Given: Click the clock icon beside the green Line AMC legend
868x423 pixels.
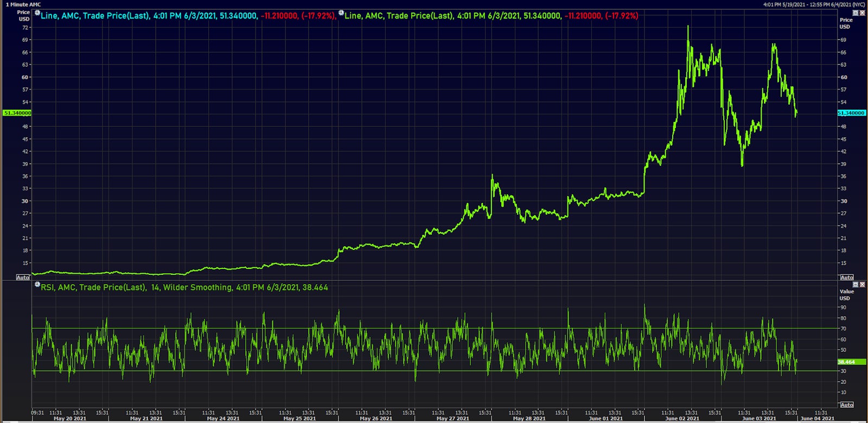Looking at the screenshot, I should [341, 12].
